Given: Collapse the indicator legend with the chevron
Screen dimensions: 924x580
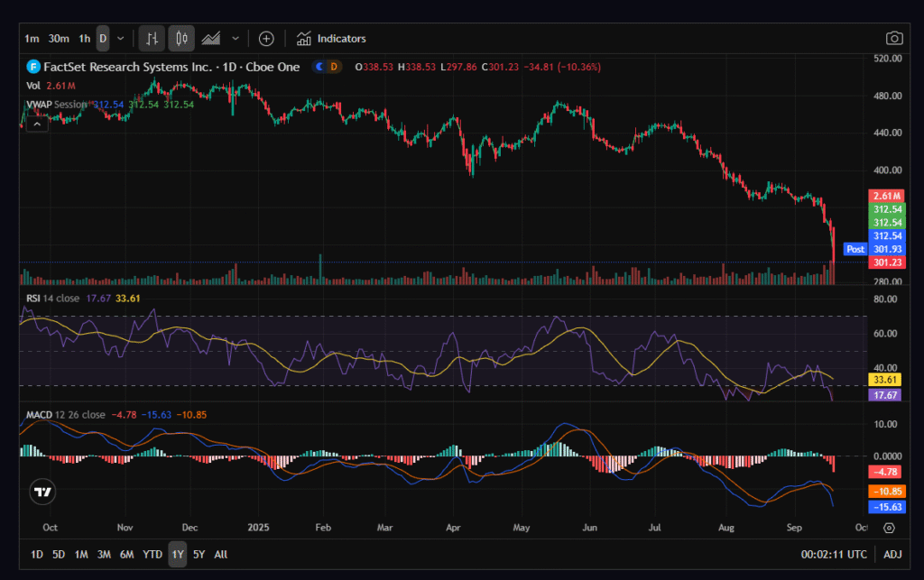Looking at the screenshot, I should coord(36,123).
